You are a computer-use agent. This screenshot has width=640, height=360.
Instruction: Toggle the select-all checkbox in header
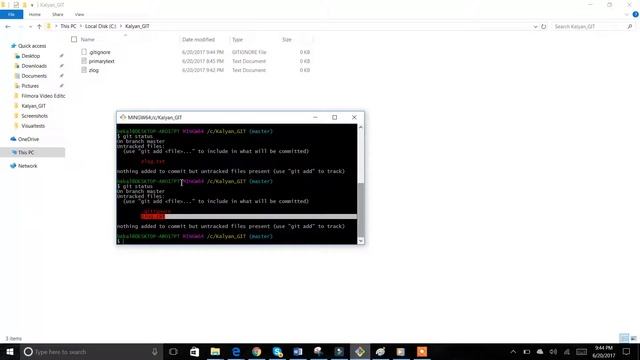point(74,40)
